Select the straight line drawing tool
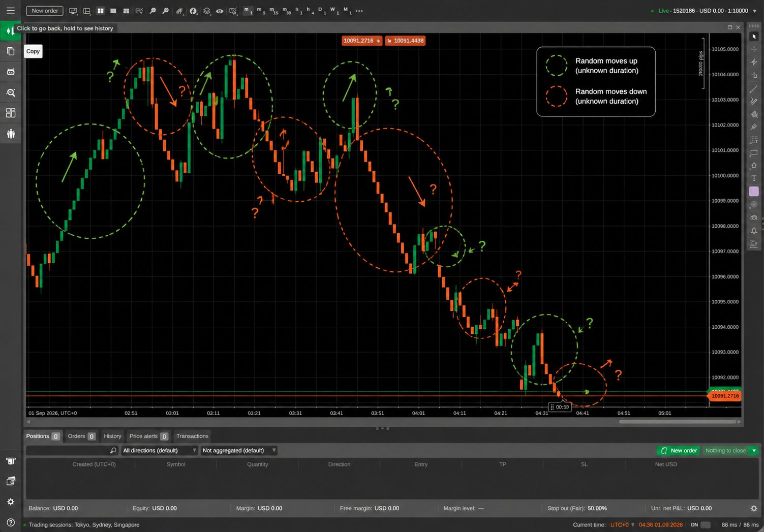764x532 pixels. point(754,89)
